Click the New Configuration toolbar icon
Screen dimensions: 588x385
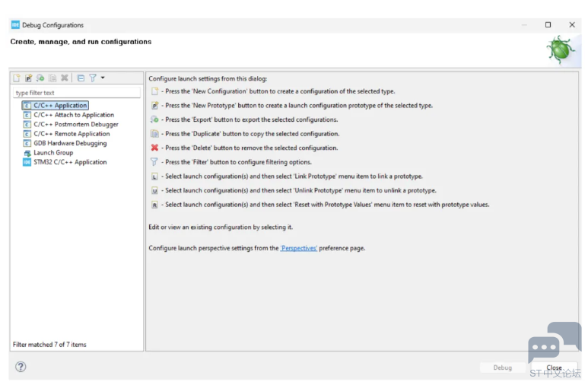tap(17, 78)
